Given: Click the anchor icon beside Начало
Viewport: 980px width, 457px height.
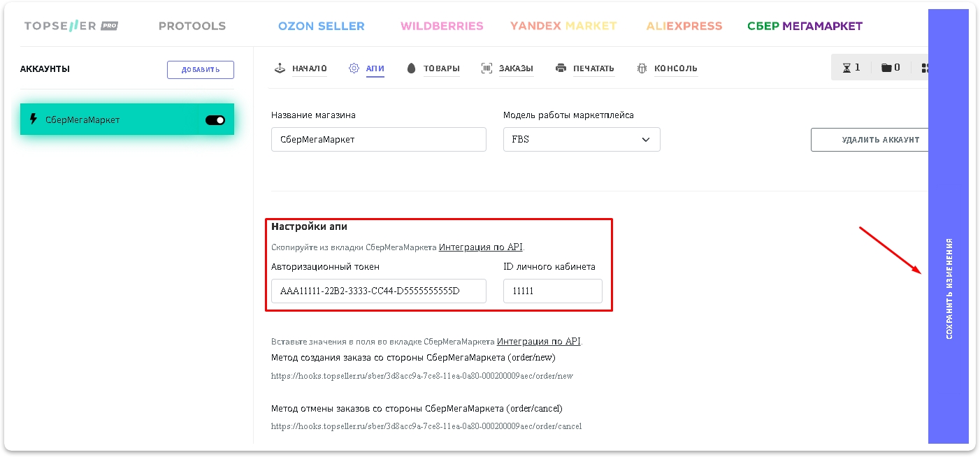Looking at the screenshot, I should pyautogui.click(x=280, y=68).
